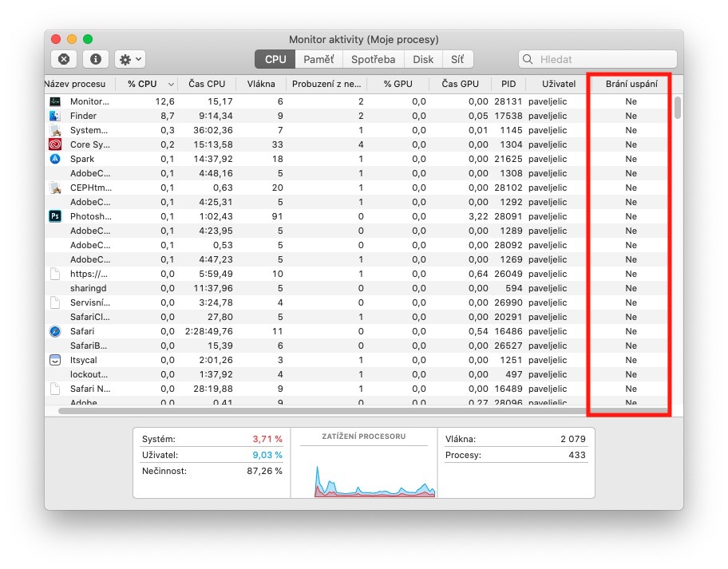Sort by Brání uspání column header
This screenshot has height=569, width=728.
point(631,84)
